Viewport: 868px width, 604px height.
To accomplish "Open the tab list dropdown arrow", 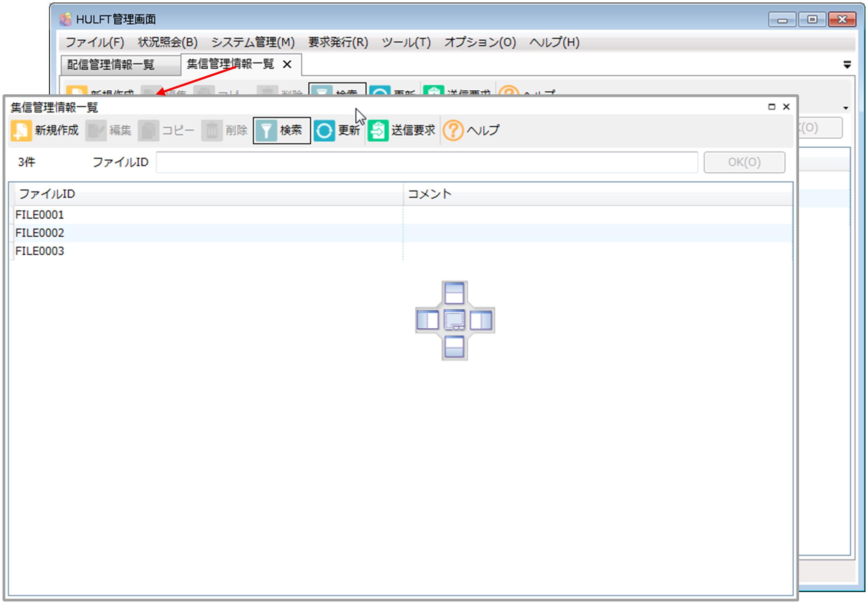I will tap(847, 65).
